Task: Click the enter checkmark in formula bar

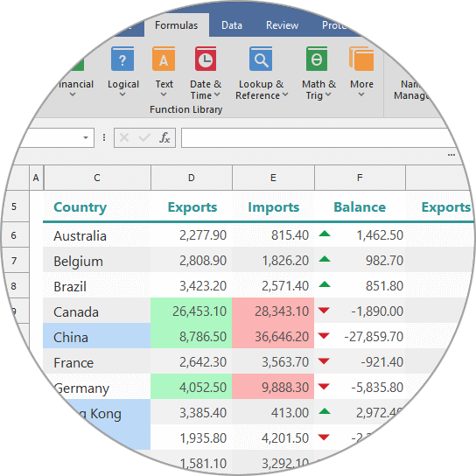Action: 144,138
